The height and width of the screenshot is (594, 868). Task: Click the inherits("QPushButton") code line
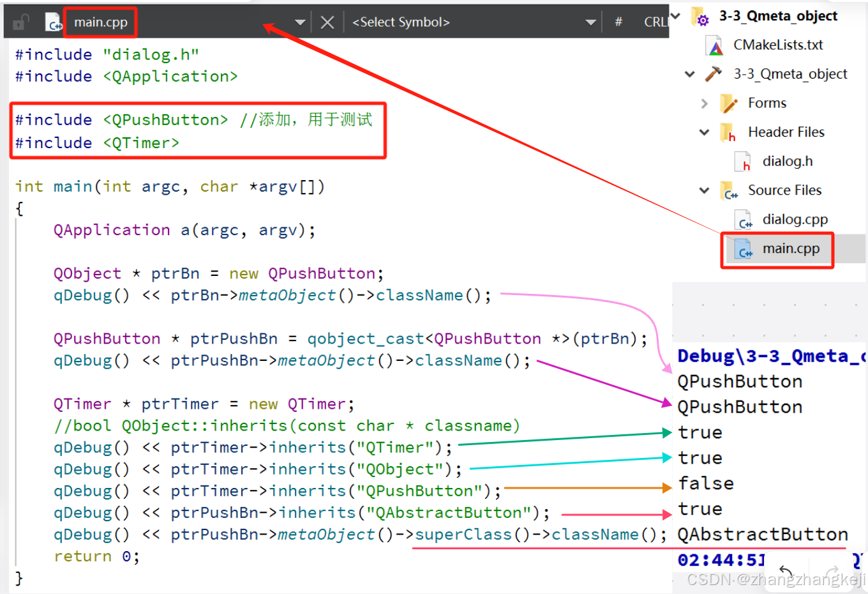pos(278,491)
